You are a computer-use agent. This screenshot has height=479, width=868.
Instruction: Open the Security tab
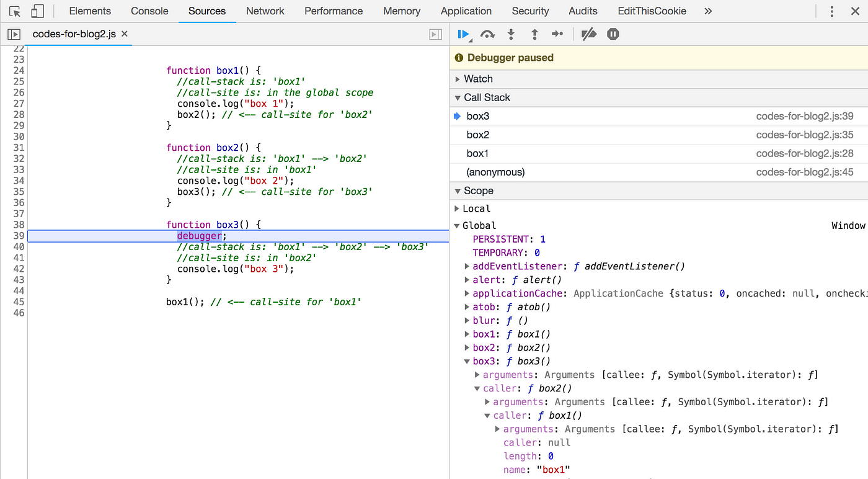[530, 11]
